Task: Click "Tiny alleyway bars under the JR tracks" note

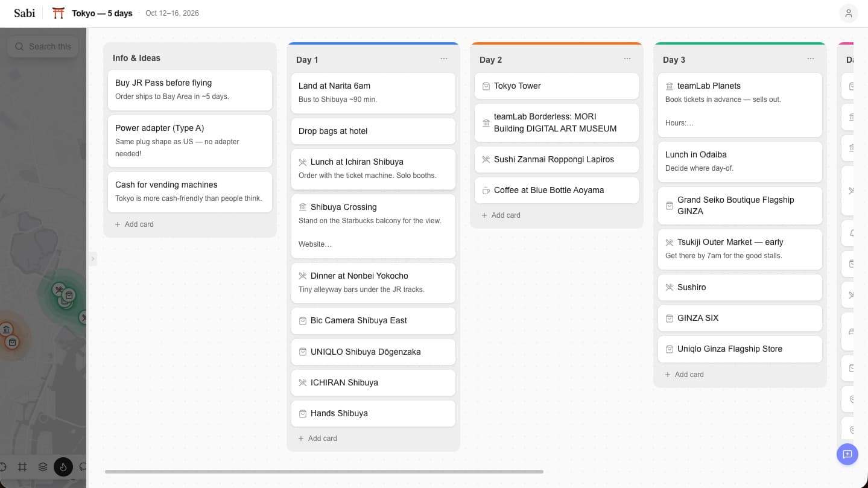Action: pyautogui.click(x=361, y=290)
